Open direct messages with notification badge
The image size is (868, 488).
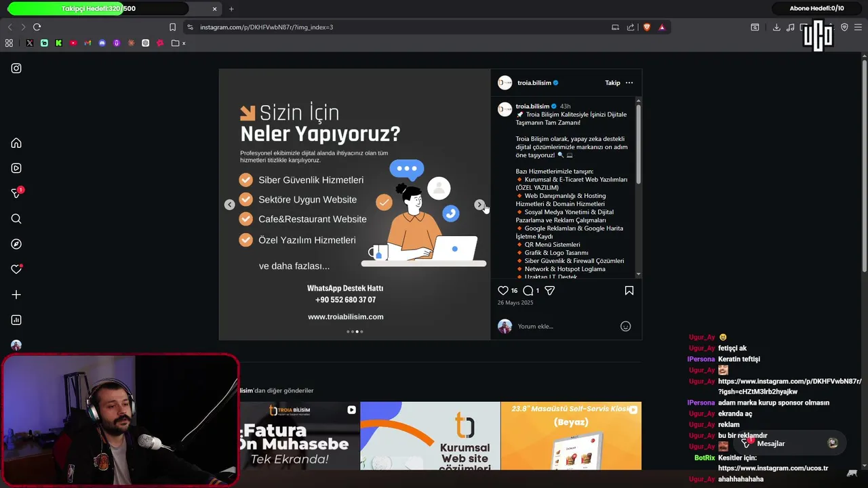click(x=16, y=193)
